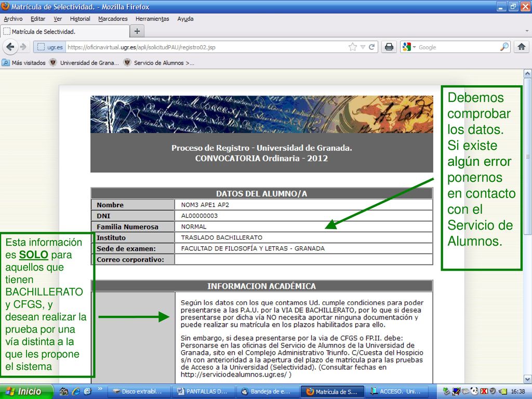Click the first system tray icon
The width and height of the screenshot is (532, 399).
point(446,391)
